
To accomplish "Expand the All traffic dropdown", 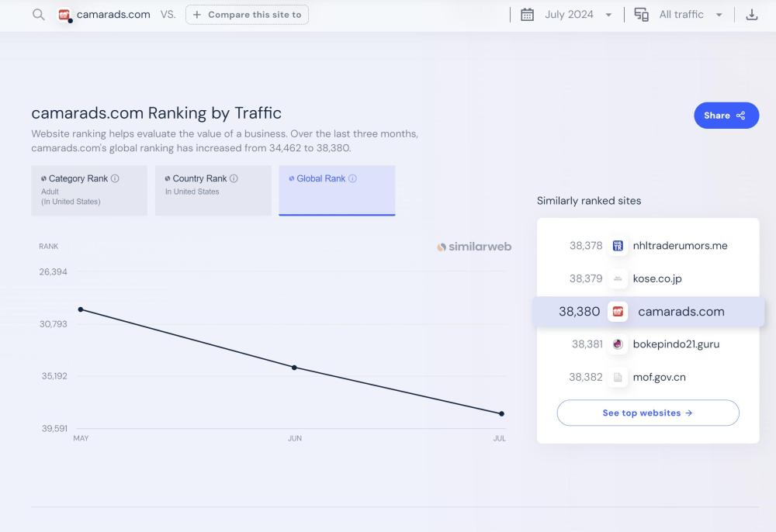I will pyautogui.click(x=691, y=15).
